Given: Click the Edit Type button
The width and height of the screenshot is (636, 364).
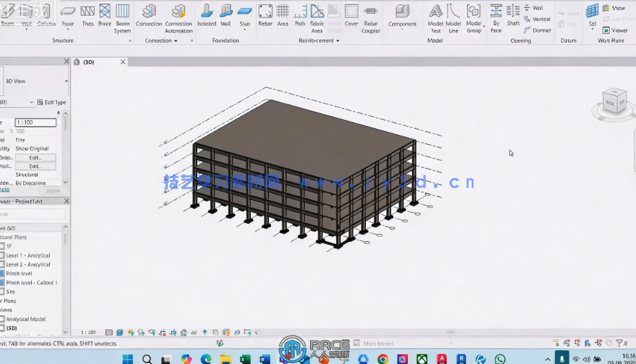Looking at the screenshot, I should click(52, 103).
